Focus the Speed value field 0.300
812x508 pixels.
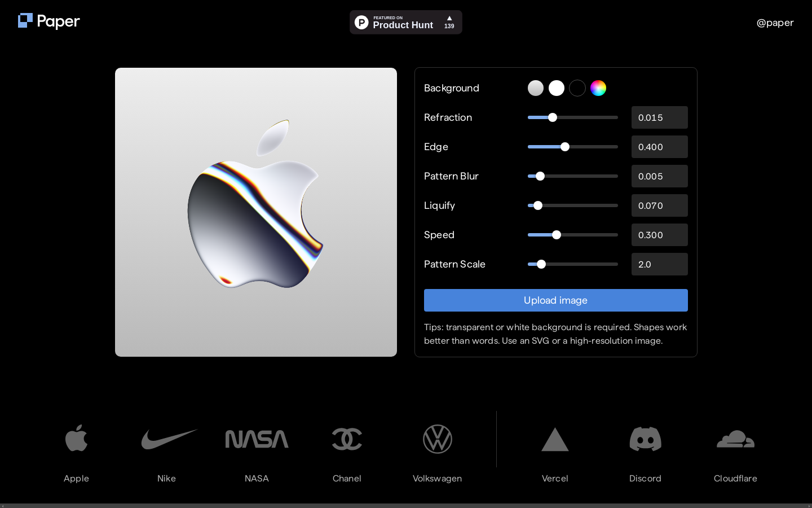[660, 235]
